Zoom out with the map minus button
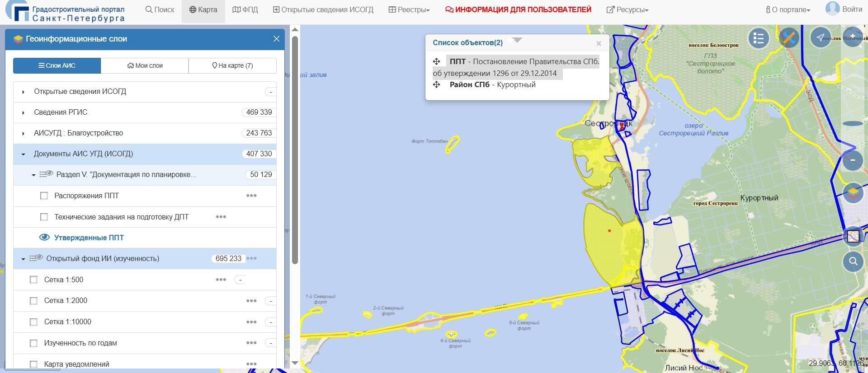The height and width of the screenshot is (373, 868). 853,160
